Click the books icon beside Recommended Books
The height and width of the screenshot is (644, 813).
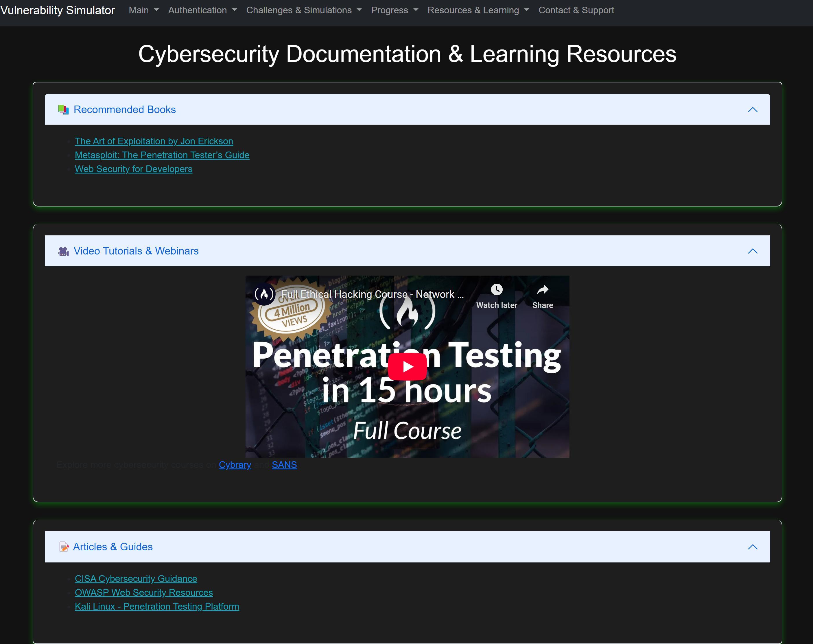pyautogui.click(x=63, y=110)
